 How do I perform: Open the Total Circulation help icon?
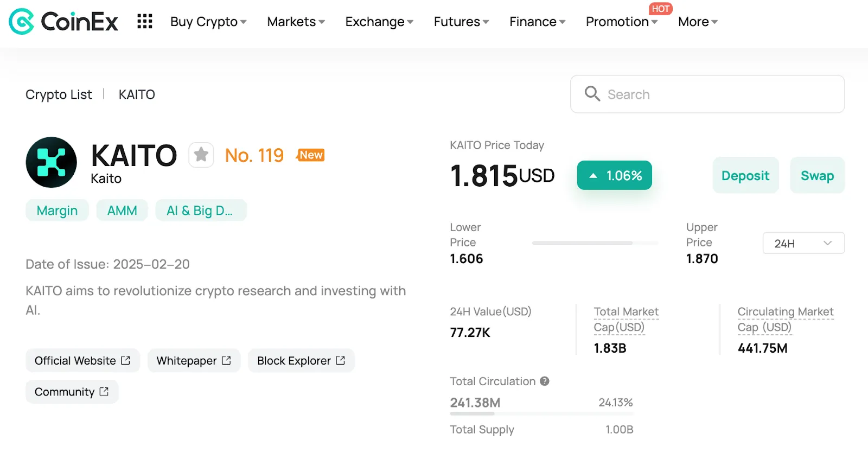(545, 381)
